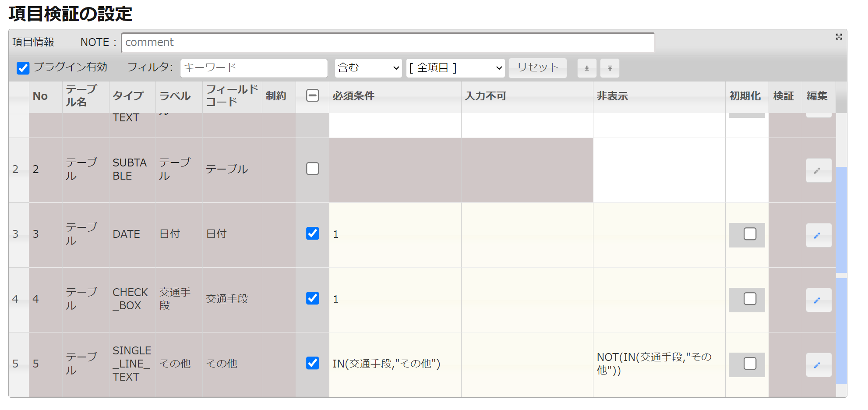
Task: Click the No column header
Action: [x=46, y=96]
